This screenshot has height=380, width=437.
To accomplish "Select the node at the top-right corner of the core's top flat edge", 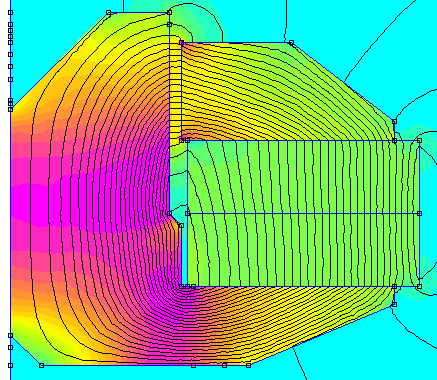I will (x=169, y=12).
